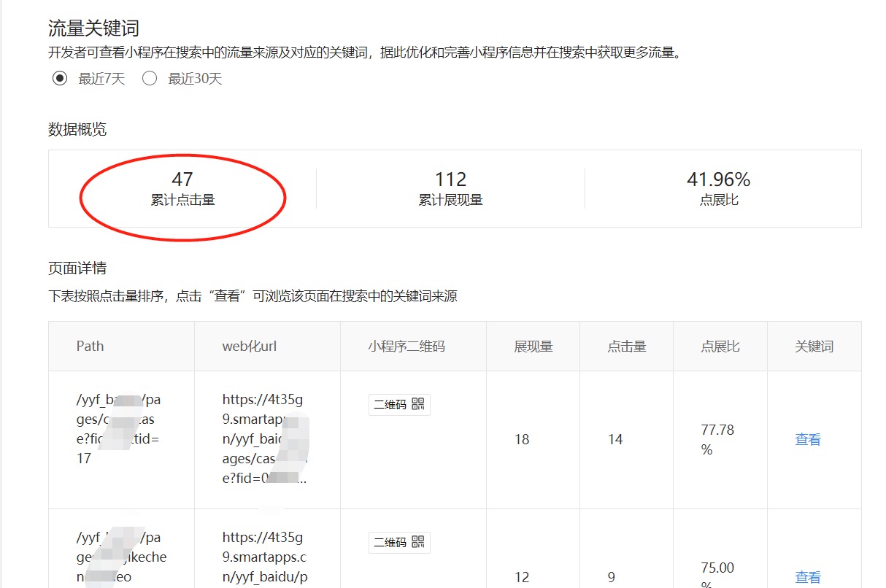Image resolution: width=886 pixels, height=588 pixels.
Task: Click the 数据概览 section title
Action: click(x=77, y=129)
